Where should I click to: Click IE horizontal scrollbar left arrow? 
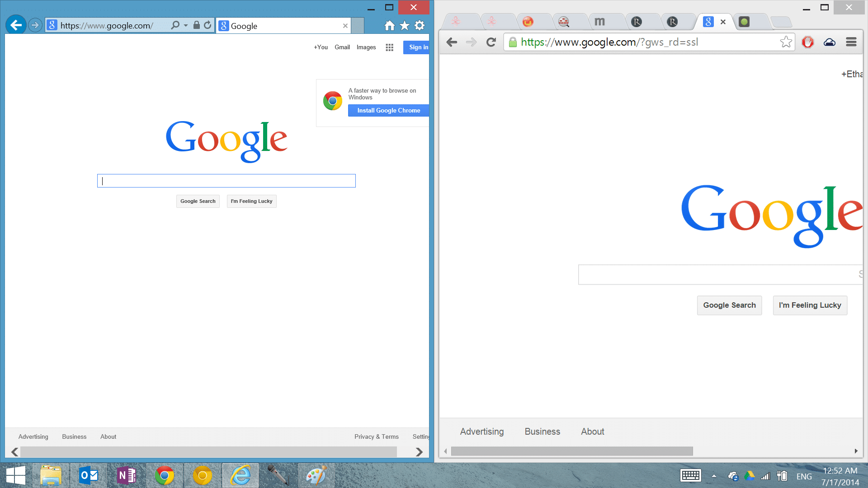[14, 452]
